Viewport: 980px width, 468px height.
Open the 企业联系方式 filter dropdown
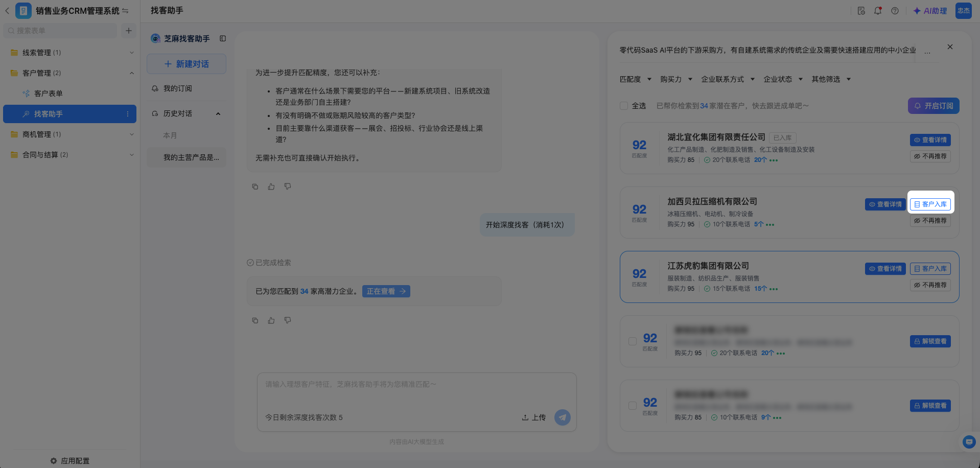click(x=728, y=79)
